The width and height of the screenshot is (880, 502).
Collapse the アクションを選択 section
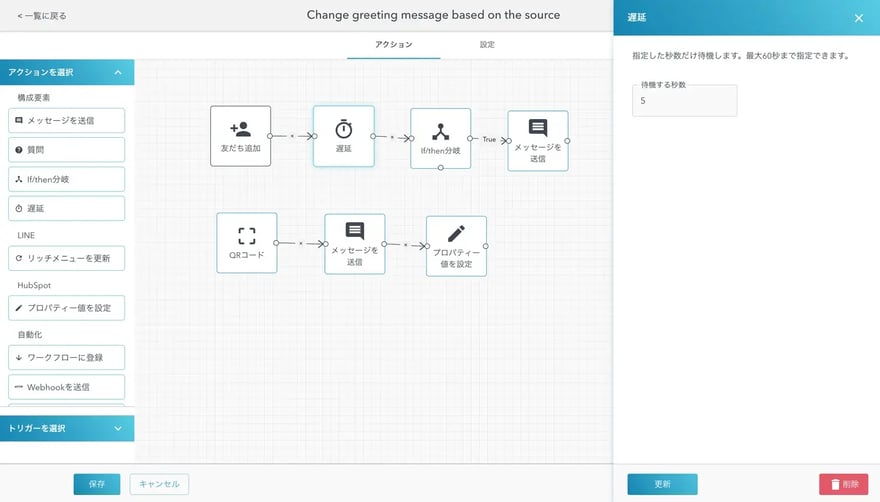tap(118, 73)
